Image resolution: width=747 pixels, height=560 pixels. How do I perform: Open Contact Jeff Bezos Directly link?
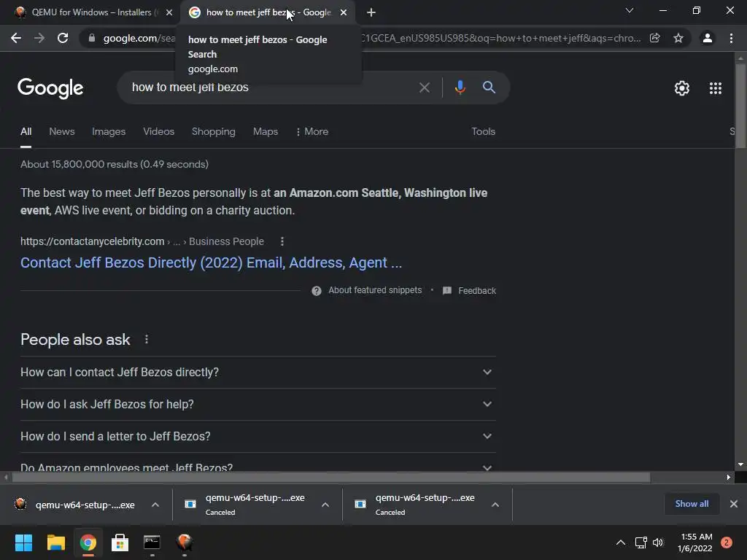[211, 262]
